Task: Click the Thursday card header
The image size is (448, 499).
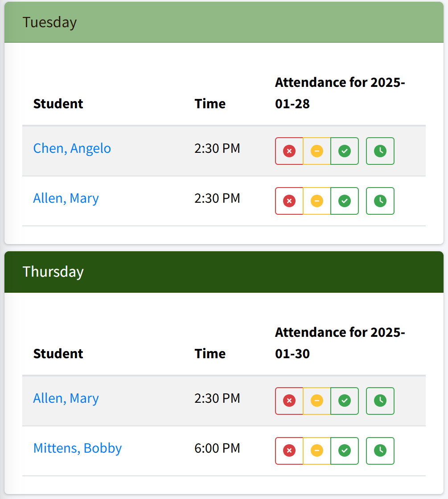Action: point(224,272)
